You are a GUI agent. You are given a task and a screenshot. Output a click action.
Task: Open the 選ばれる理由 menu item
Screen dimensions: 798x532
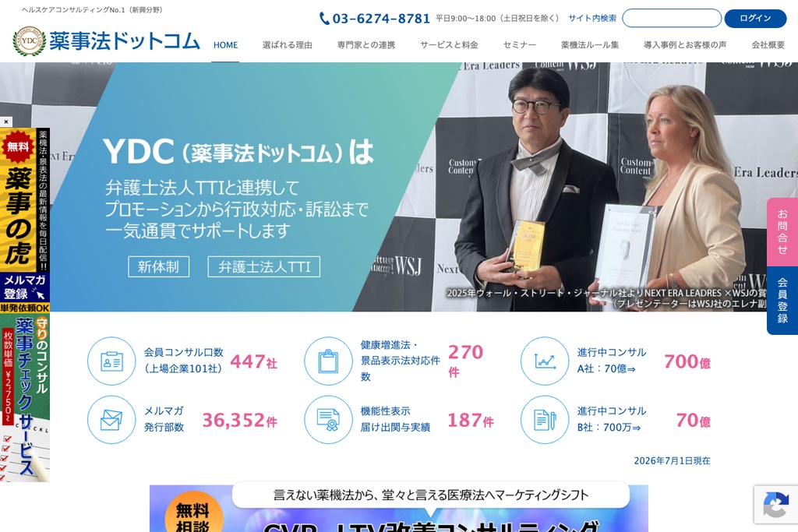point(287,44)
